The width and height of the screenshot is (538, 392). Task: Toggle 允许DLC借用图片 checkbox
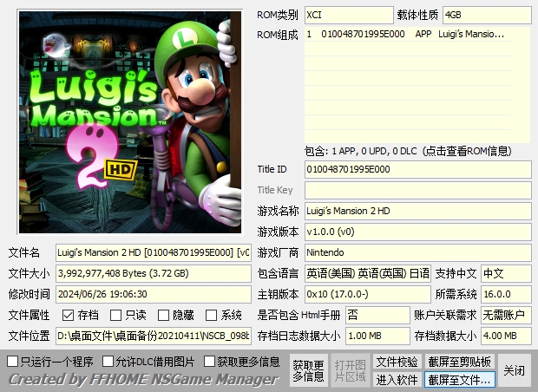pyautogui.click(x=108, y=361)
